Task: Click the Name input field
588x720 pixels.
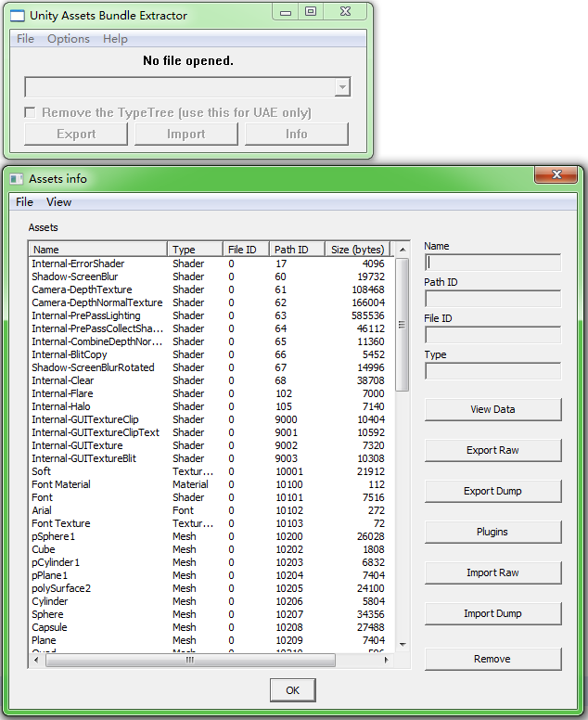Action: click(493, 263)
